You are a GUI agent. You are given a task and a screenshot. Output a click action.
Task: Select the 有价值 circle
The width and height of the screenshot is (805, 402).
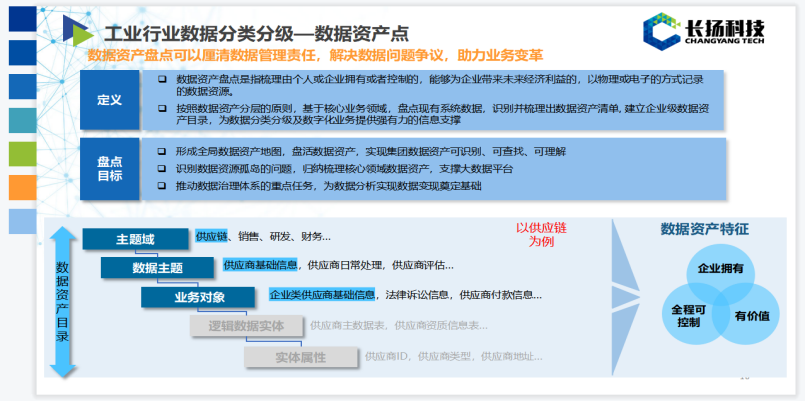750,316
